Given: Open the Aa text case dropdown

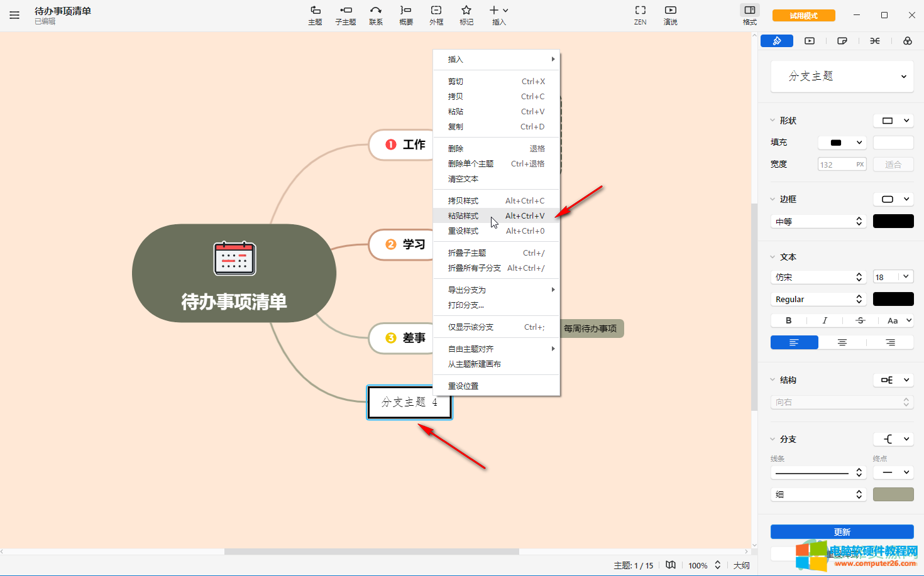Looking at the screenshot, I should pos(898,320).
